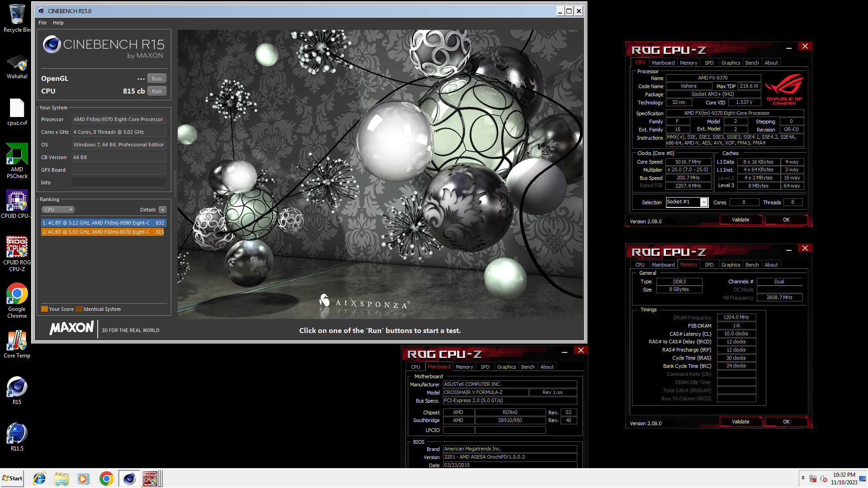Open Mainboard tab in top CPU-Z window
The height and width of the screenshot is (488, 868).
[x=663, y=63]
